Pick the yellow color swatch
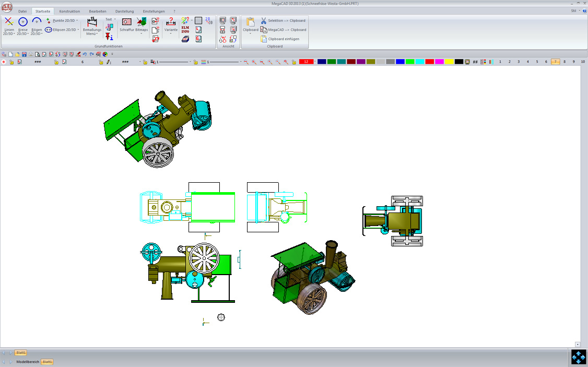588x367 pixels. coord(449,62)
